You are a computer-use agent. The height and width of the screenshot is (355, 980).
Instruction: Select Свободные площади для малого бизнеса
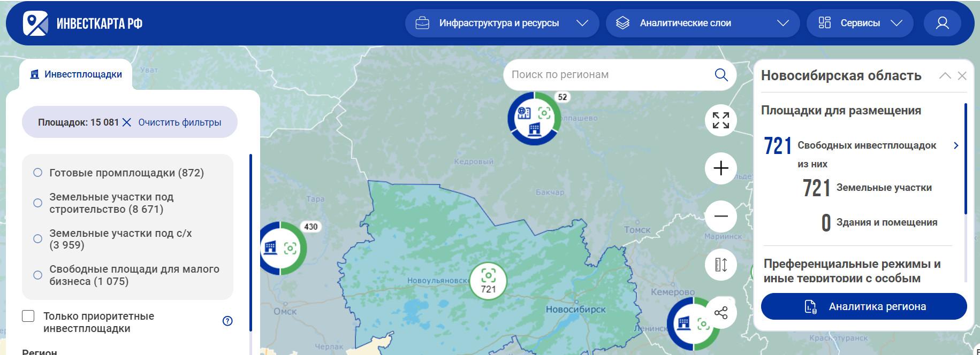[127, 275]
